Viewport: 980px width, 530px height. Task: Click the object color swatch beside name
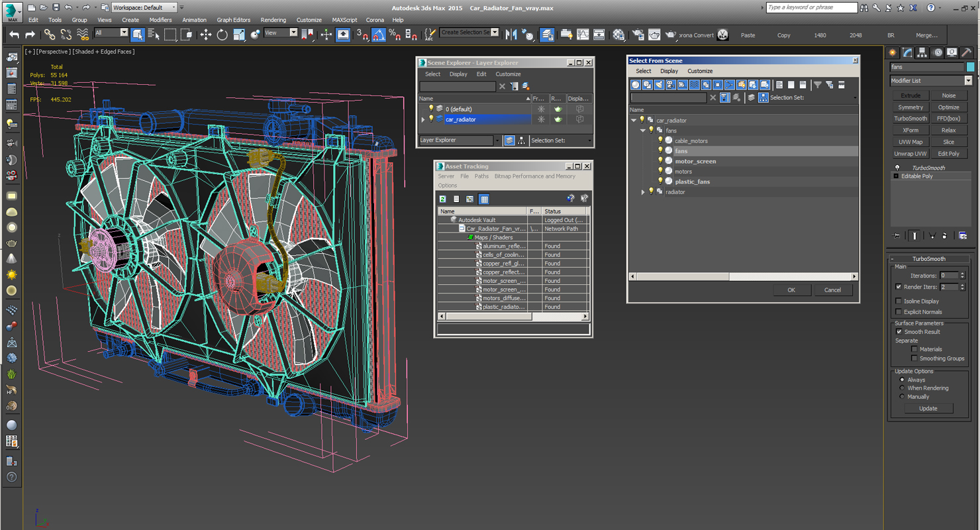click(970, 67)
